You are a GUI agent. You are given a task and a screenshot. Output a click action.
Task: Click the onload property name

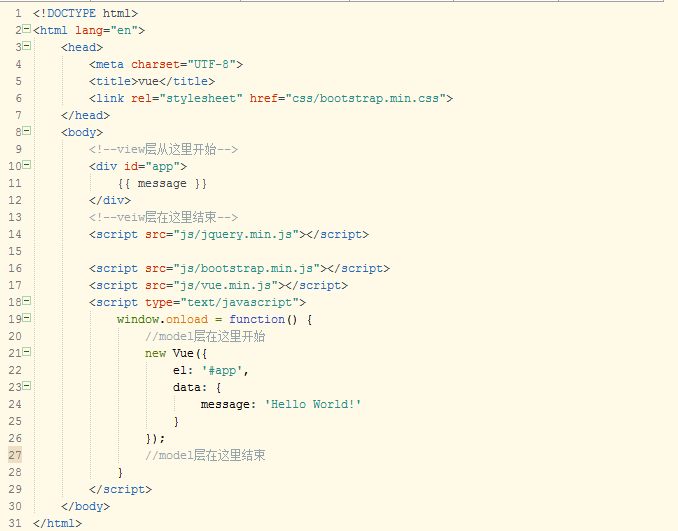pos(187,319)
